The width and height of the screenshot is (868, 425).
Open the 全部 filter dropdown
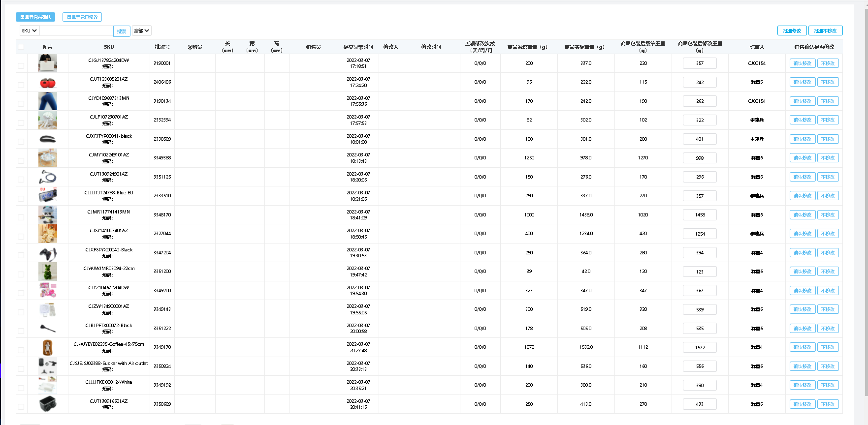pyautogui.click(x=141, y=30)
